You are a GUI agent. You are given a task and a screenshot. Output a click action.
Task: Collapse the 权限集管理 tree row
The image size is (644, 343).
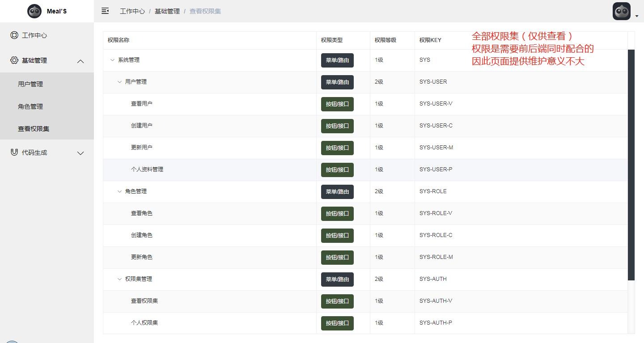pos(119,279)
